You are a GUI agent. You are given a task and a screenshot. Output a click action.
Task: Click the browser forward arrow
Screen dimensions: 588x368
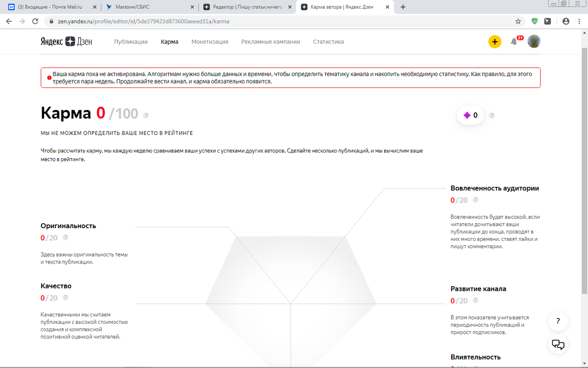coord(22,22)
